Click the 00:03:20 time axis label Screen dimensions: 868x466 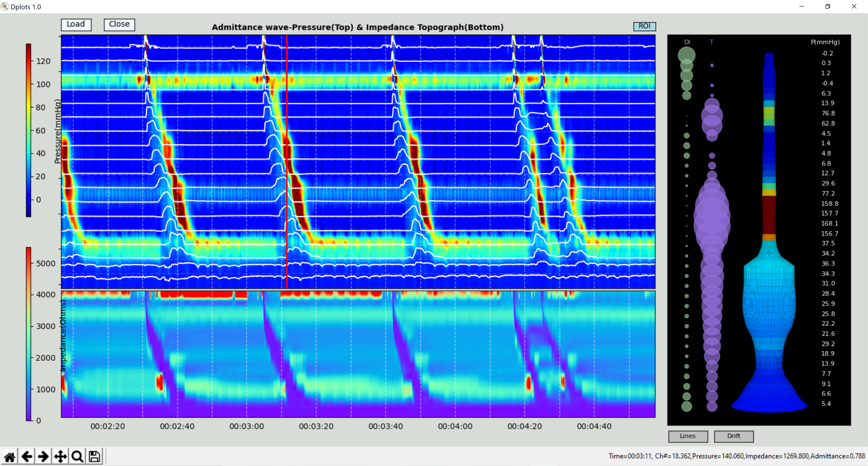pyautogui.click(x=316, y=426)
